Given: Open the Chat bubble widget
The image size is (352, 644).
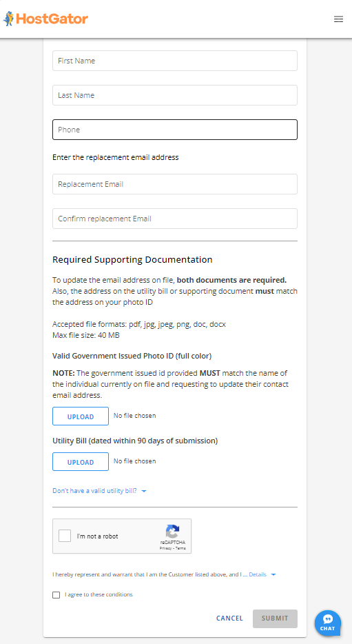Looking at the screenshot, I should tap(328, 623).
